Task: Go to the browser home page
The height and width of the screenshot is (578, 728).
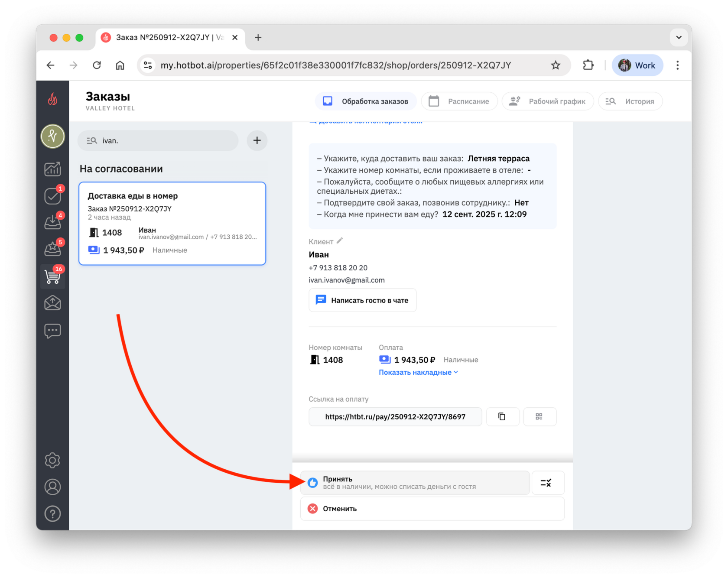Action: click(x=120, y=65)
